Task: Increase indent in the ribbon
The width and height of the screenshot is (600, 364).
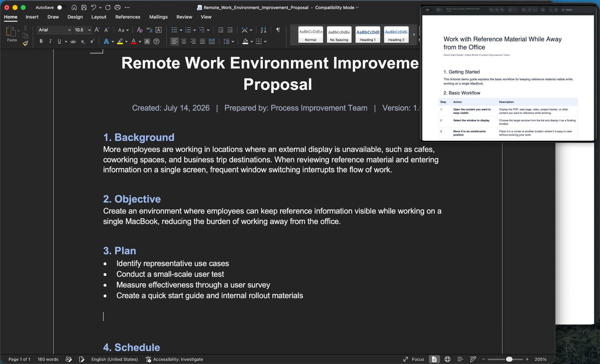Action: [230, 30]
